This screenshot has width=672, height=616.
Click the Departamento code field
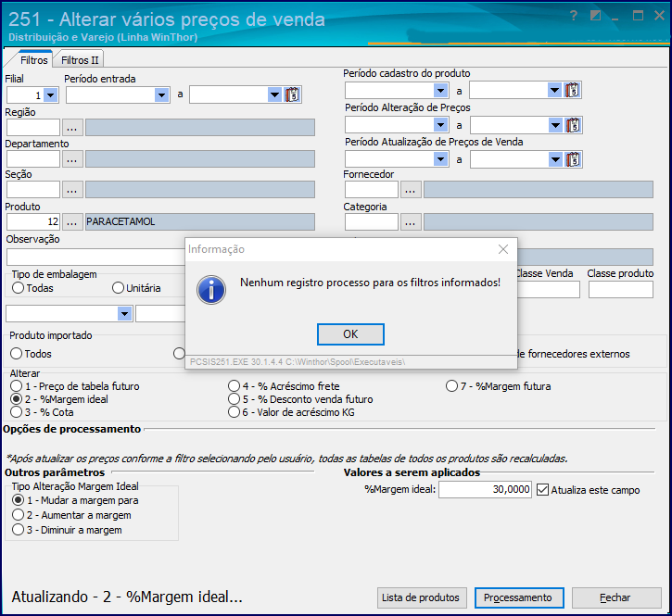coord(33,159)
